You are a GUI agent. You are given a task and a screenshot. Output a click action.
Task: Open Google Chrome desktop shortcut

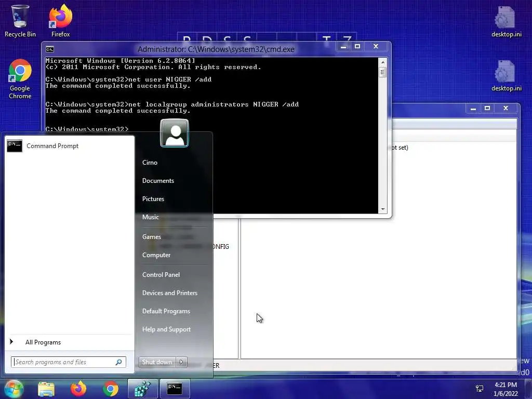point(20,79)
